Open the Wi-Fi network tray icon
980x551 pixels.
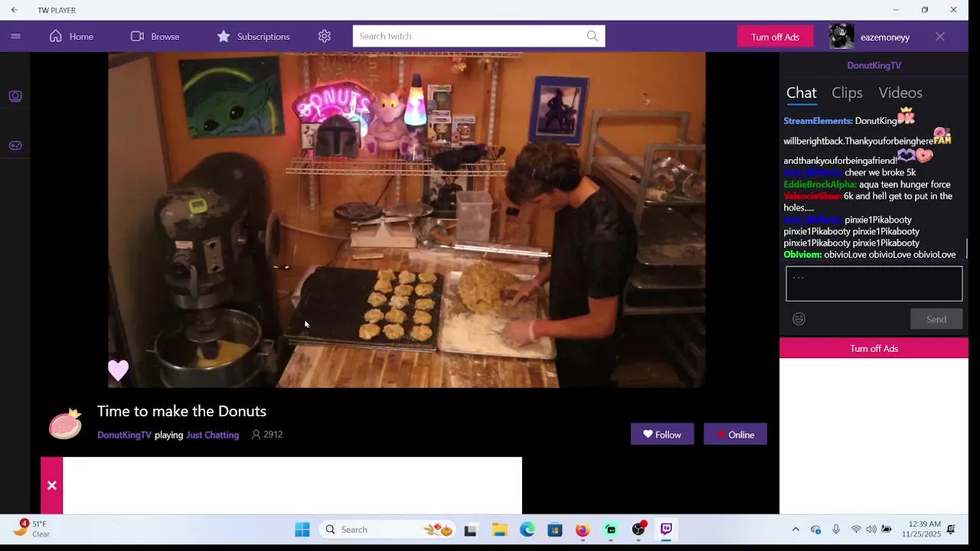(x=856, y=530)
